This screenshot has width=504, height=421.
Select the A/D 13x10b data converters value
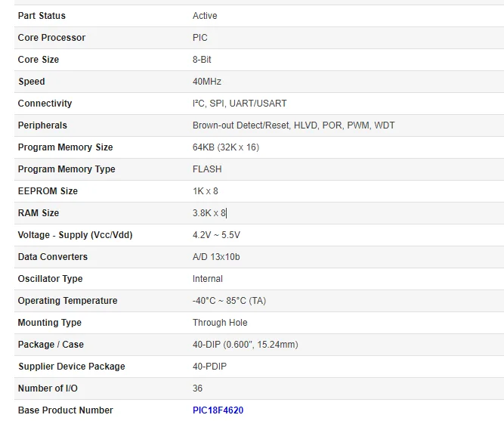(216, 257)
